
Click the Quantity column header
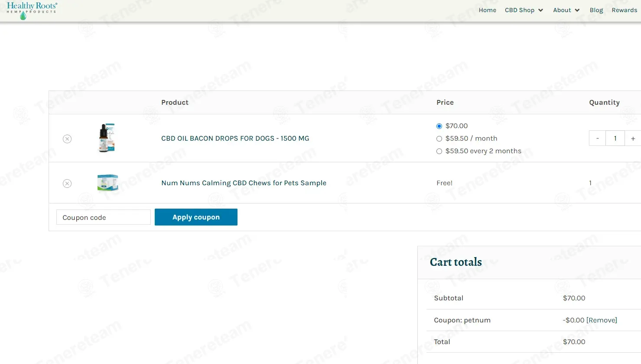point(604,103)
